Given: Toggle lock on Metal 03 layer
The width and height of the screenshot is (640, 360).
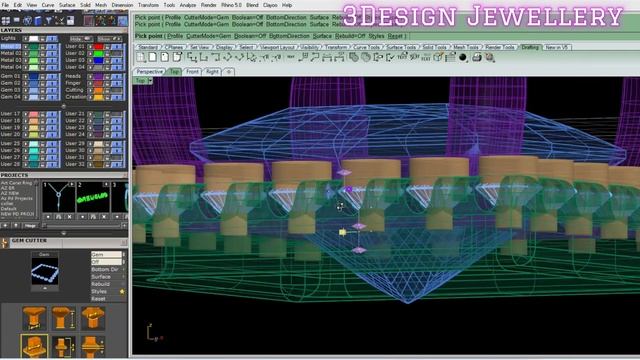Looking at the screenshot, I should pos(42,60).
